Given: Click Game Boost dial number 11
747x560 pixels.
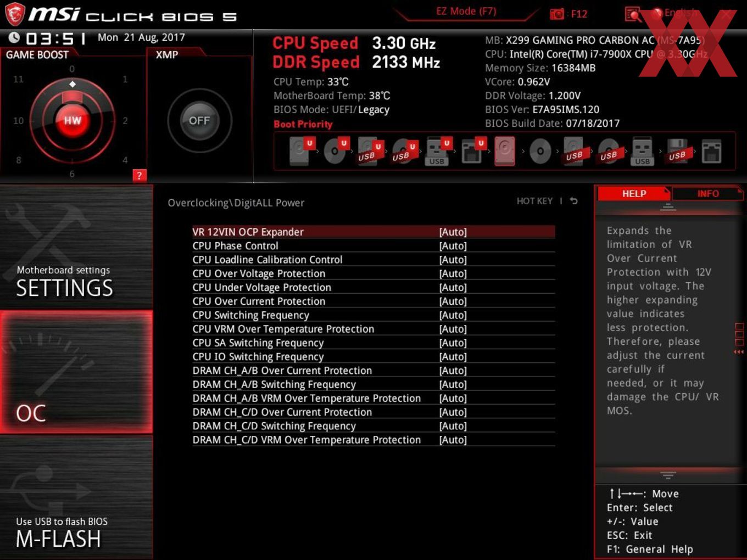Looking at the screenshot, I should click(18, 79).
